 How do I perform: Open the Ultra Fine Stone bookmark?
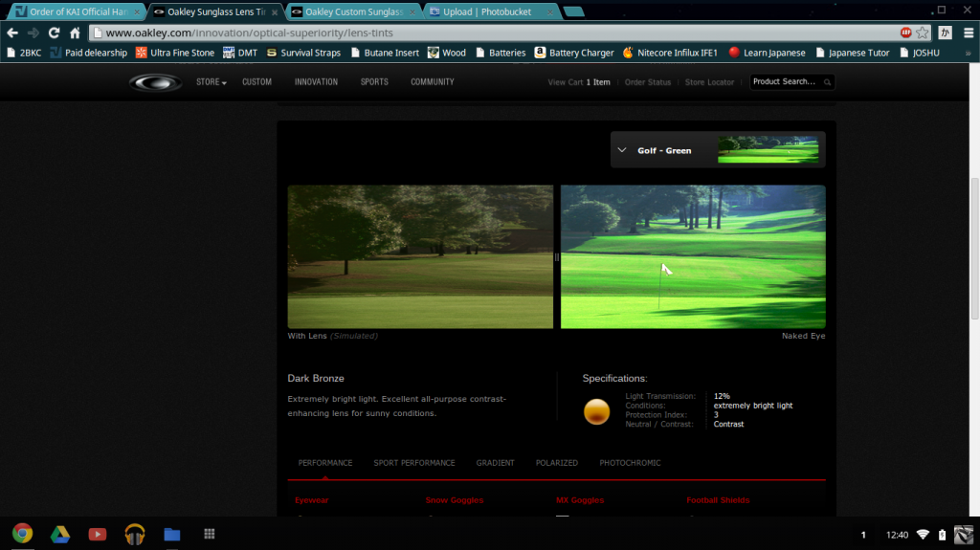[175, 53]
